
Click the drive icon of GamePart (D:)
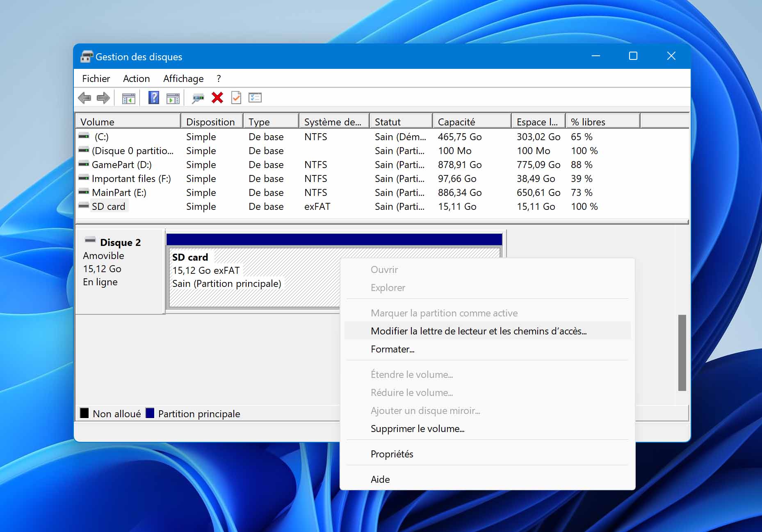(x=84, y=164)
